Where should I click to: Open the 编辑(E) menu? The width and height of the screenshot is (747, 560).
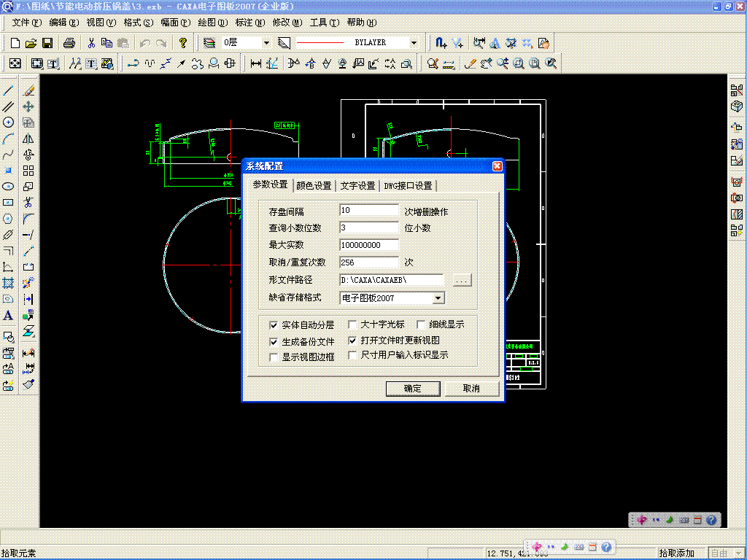click(64, 23)
